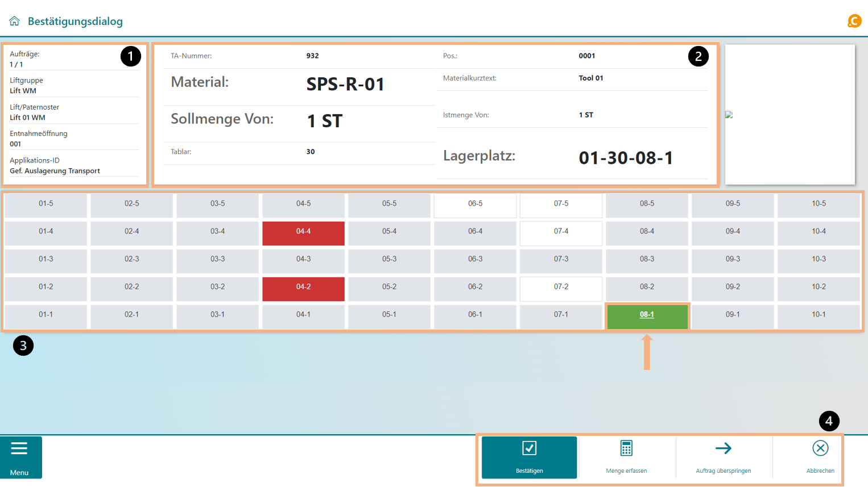Click the Auftrag überspringen arrow icon
Screen dimensions: 868x487
click(723, 448)
